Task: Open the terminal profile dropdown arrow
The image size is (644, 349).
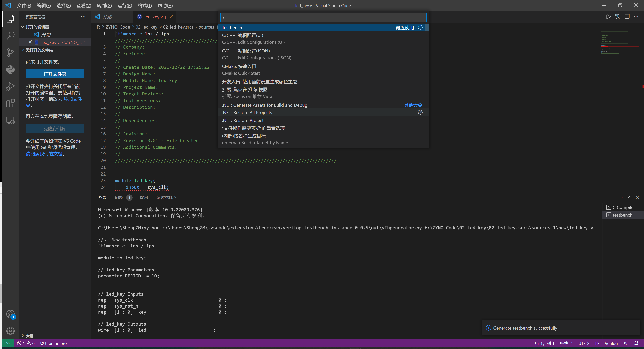Action: (622, 197)
